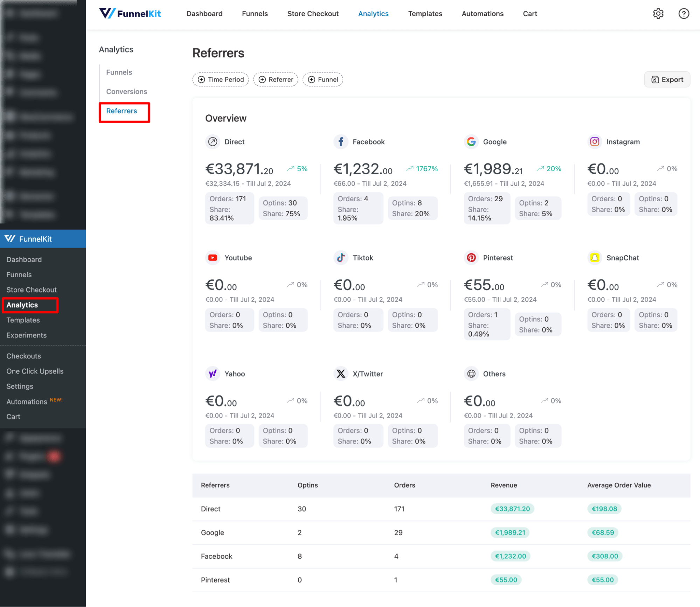Open the Dashboard tab in top navigation
The height and width of the screenshot is (607, 700).
205,14
